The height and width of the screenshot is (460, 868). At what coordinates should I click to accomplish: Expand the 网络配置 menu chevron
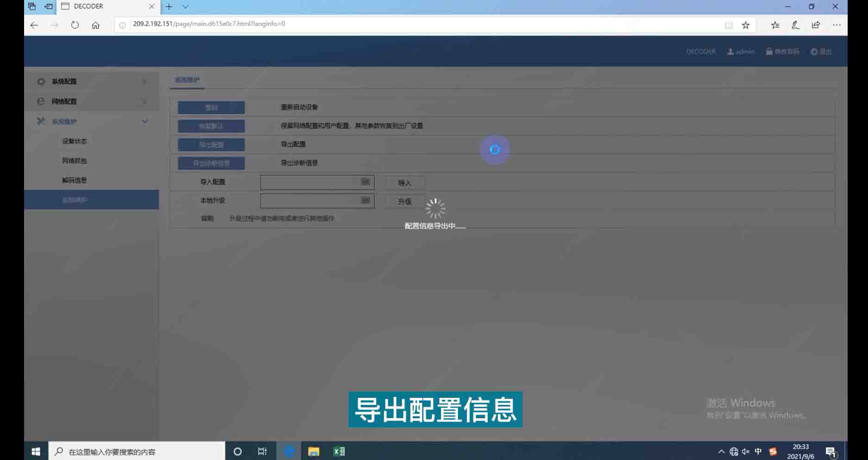(144, 101)
